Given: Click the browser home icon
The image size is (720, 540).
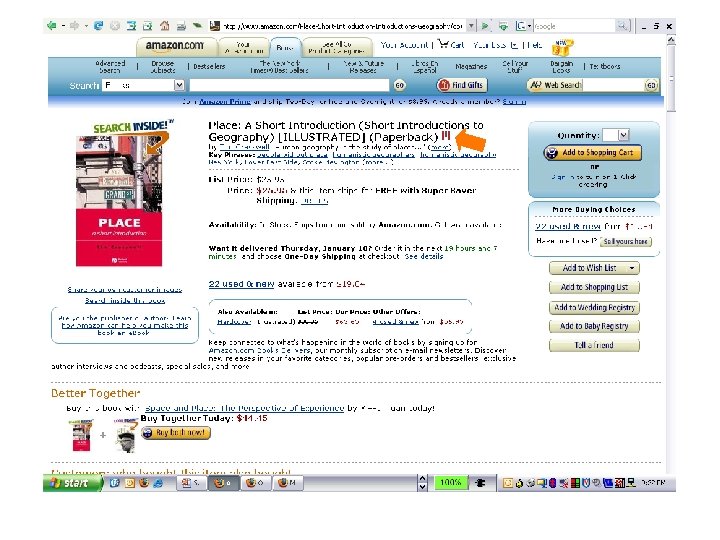Looking at the screenshot, I should tap(164, 26).
